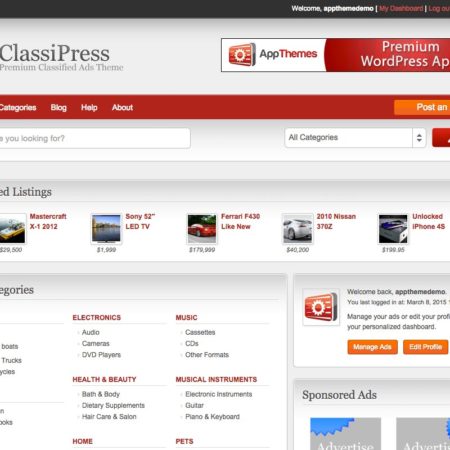Select the Hair Care & Salon subcategory
450x450 pixels.
click(109, 417)
